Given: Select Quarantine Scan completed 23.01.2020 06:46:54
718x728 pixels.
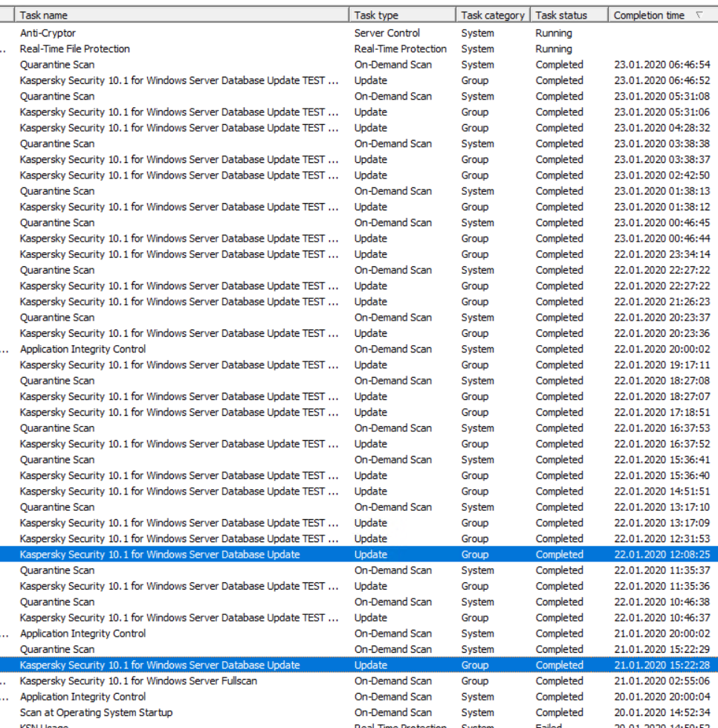Looking at the screenshot, I should pyautogui.click(x=359, y=65).
